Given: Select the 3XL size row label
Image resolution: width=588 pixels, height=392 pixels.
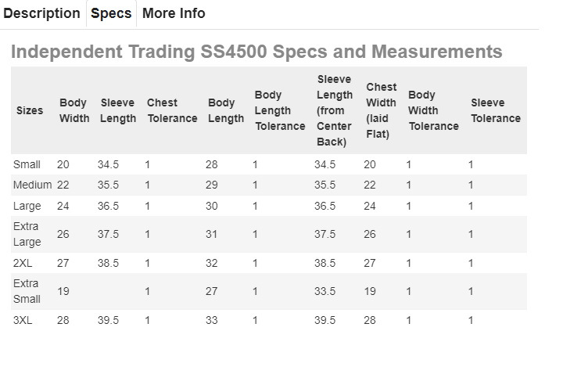Looking at the screenshot, I should (23, 320).
